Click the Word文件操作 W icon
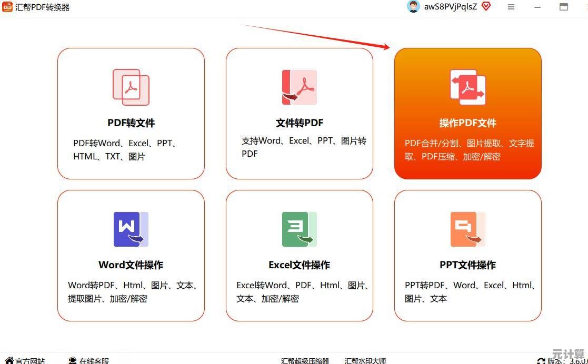Image resolution: width=588 pixels, height=364 pixels. click(x=131, y=229)
